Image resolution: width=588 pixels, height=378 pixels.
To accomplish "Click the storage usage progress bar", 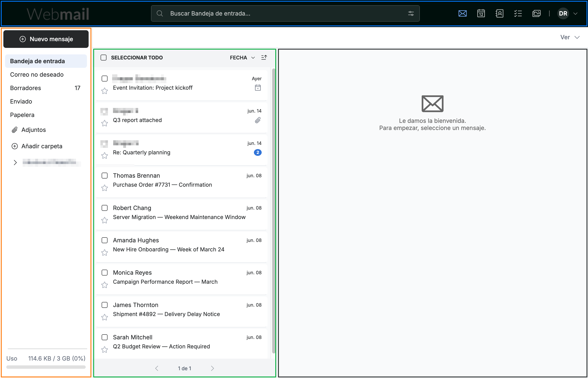I will tap(46, 367).
